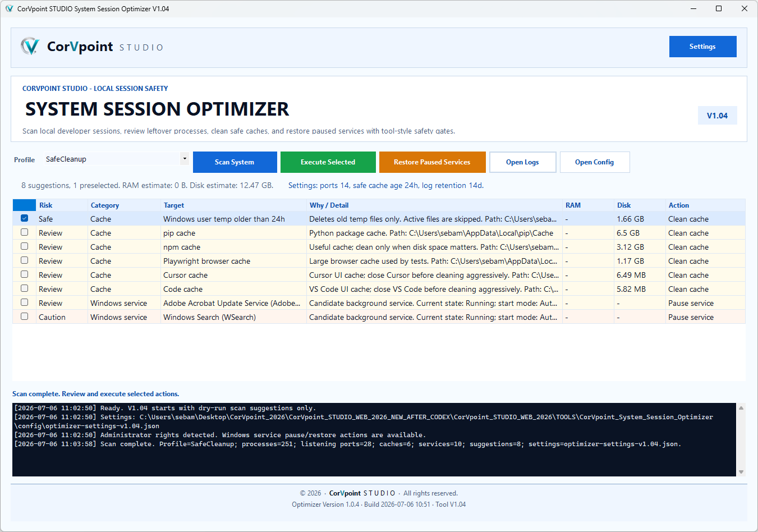758x532 pixels.
Task: Sort by the Target column header
Action: 233,205
